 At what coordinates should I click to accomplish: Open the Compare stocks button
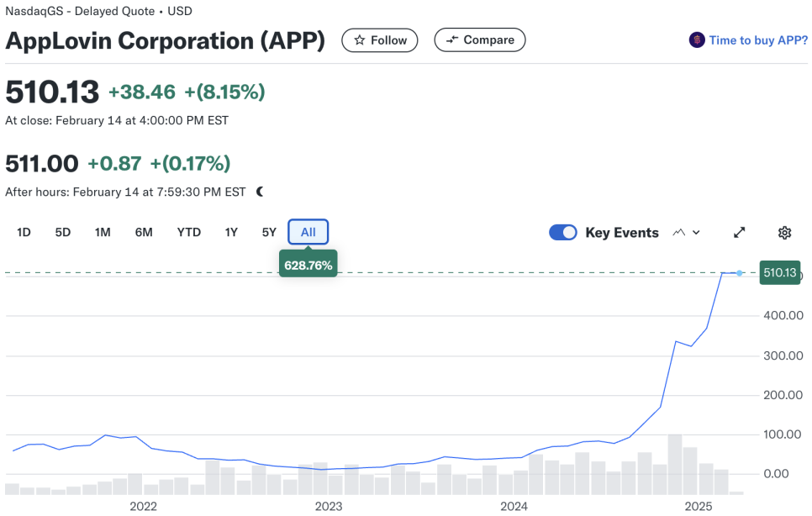pos(479,39)
